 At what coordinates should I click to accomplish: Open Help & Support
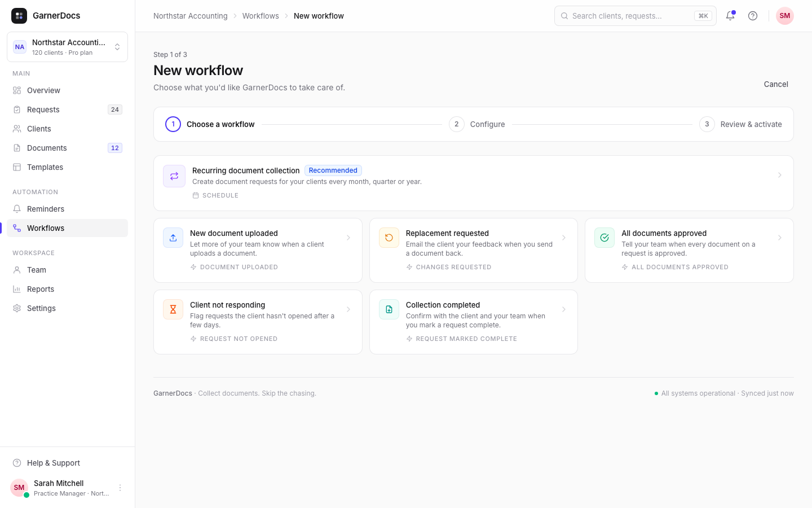(x=67, y=463)
